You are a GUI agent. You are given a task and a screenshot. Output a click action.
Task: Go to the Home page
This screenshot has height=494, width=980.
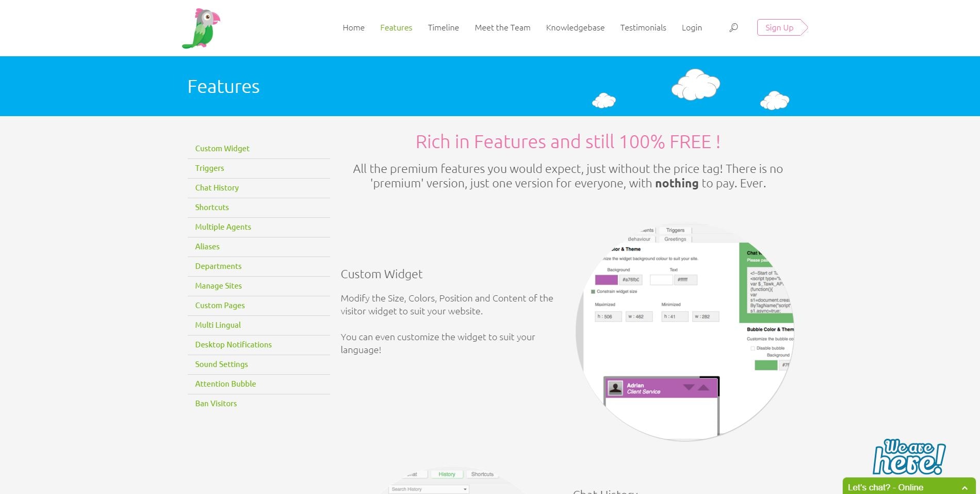click(353, 27)
